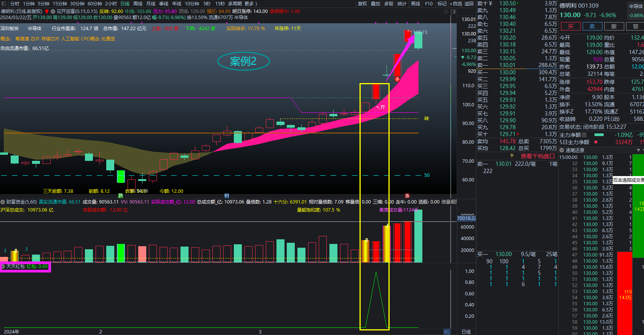Viewport: 644px width, 335px height.
Task: Click 叠加 overlay toolbar item
Action: click(376, 3)
